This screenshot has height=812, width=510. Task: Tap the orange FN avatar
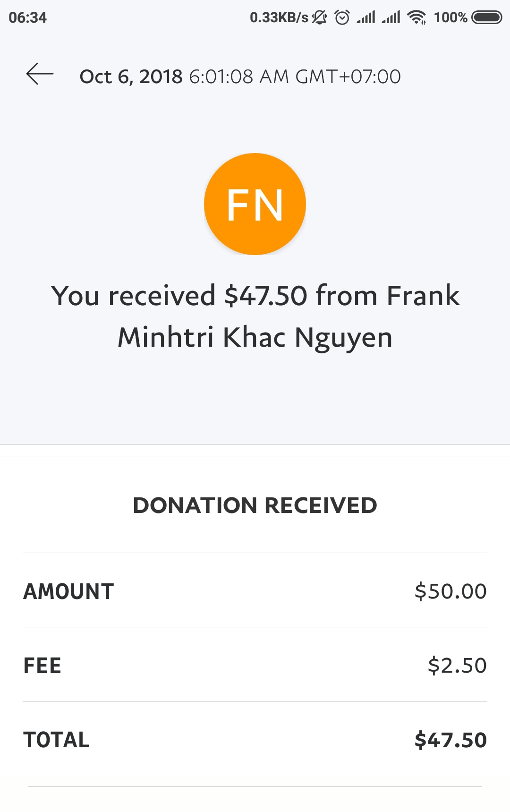coord(255,204)
